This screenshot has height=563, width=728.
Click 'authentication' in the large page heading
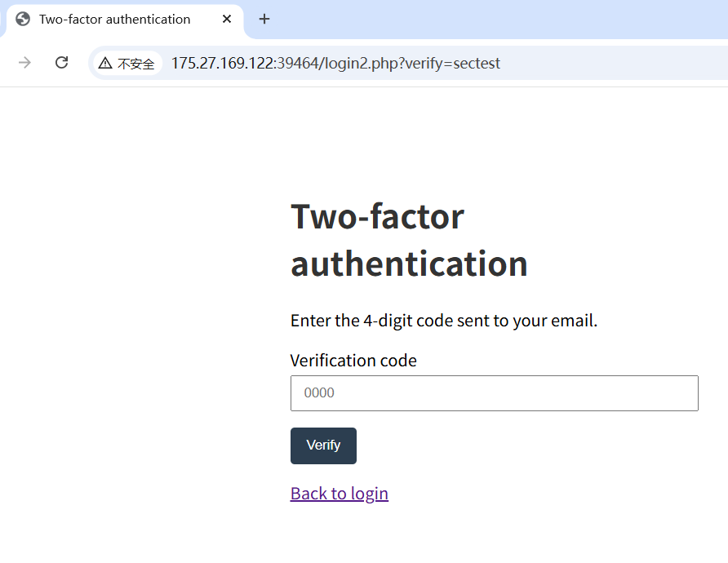(x=409, y=264)
